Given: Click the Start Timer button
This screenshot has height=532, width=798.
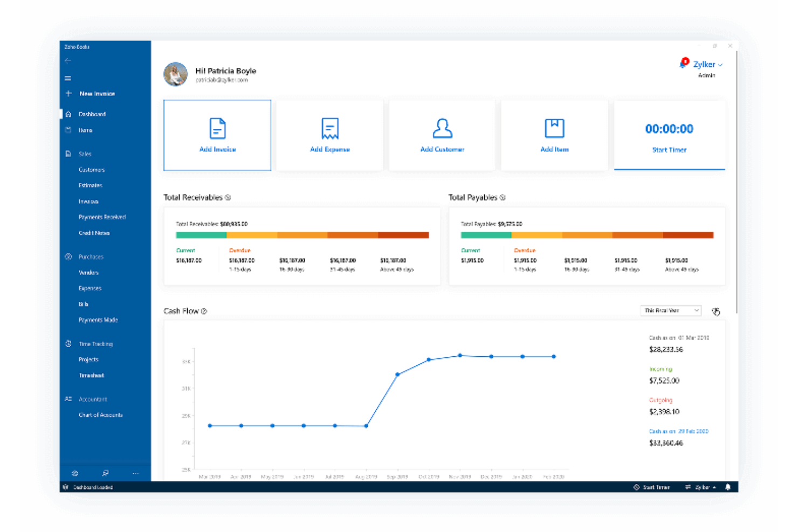Looking at the screenshot, I should tap(669, 150).
